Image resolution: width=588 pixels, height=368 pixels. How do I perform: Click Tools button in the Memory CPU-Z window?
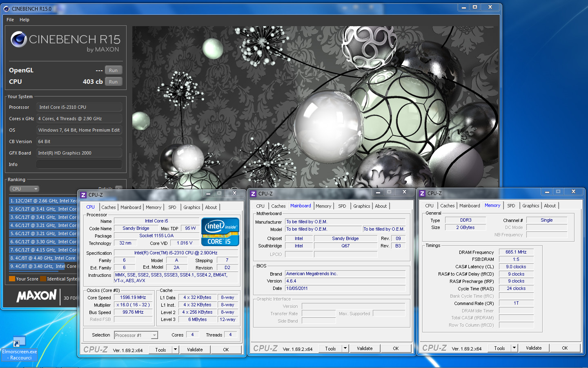tap(500, 348)
